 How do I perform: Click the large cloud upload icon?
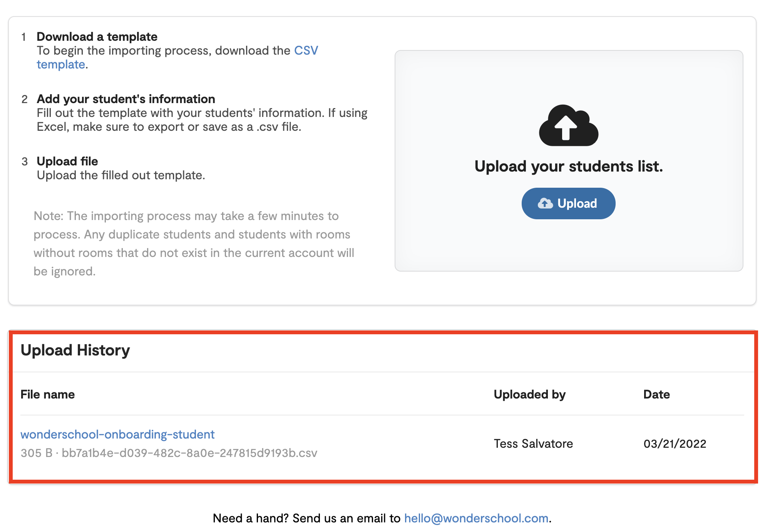coord(569,125)
